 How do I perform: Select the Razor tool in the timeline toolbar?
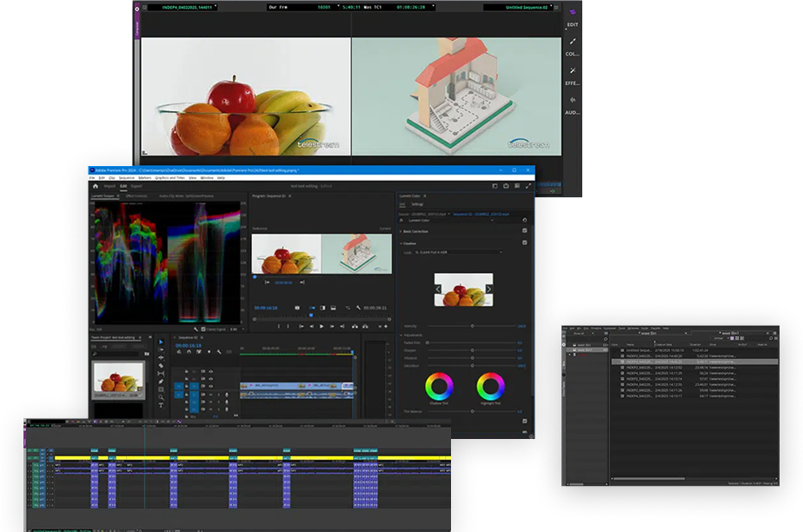tap(161, 363)
